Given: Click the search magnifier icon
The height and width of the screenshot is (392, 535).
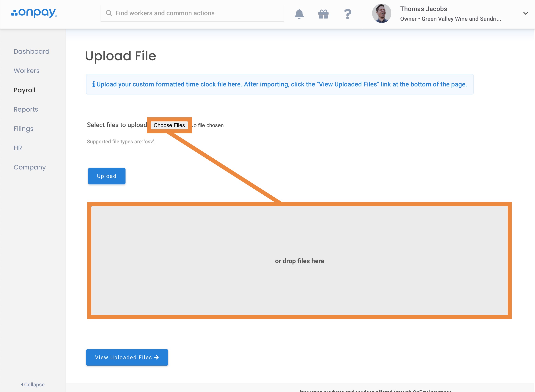Looking at the screenshot, I should [109, 13].
